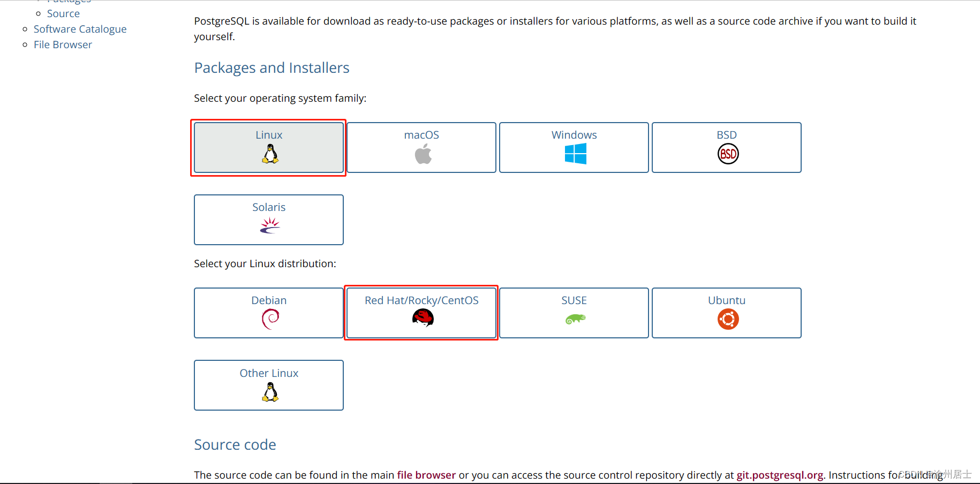Pick the SUSE label
The width and height of the screenshot is (980, 484).
[x=574, y=300]
